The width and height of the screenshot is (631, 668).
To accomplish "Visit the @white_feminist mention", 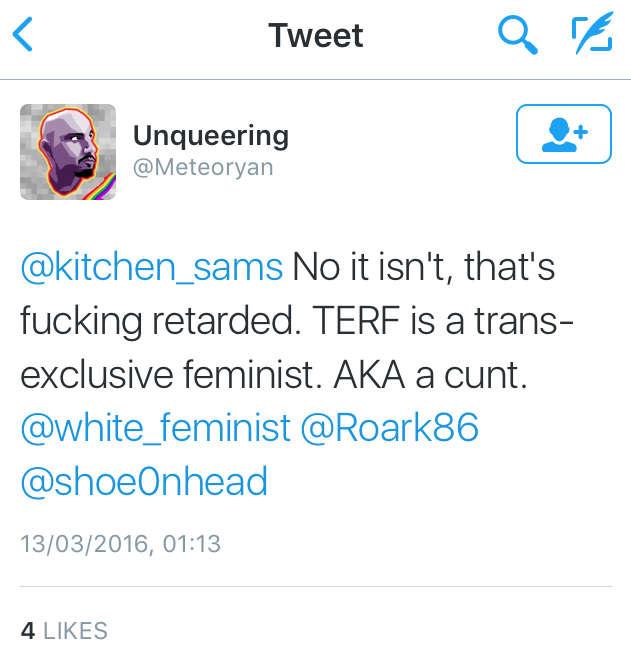I will 155,428.
